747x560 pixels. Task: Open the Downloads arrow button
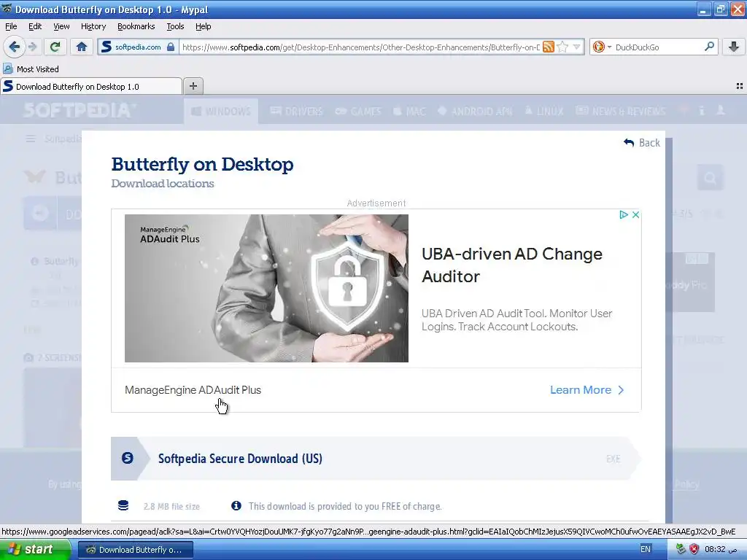(x=734, y=47)
